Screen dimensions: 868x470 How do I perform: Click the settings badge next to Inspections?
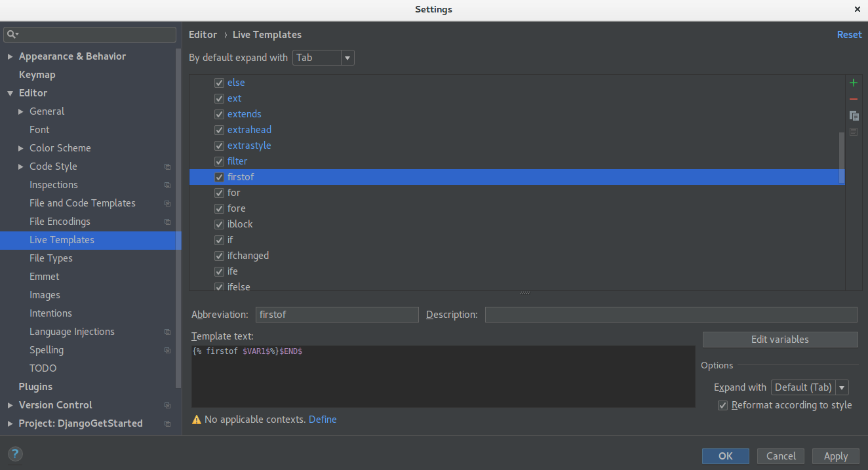167,185
